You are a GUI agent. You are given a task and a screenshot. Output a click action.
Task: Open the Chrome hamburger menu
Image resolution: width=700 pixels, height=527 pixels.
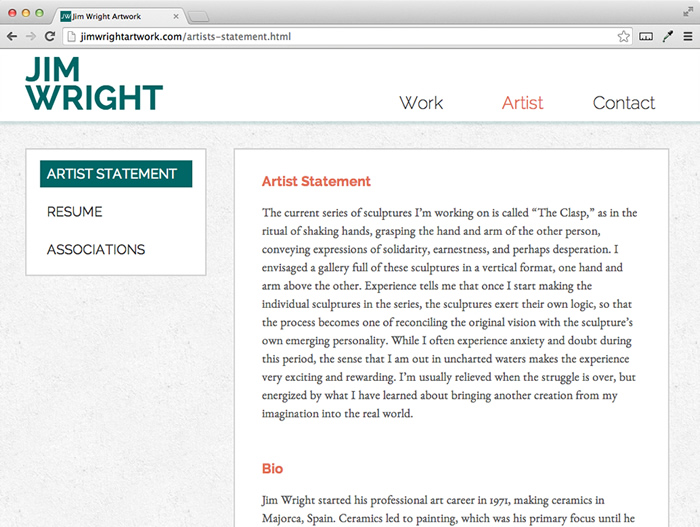coord(686,36)
